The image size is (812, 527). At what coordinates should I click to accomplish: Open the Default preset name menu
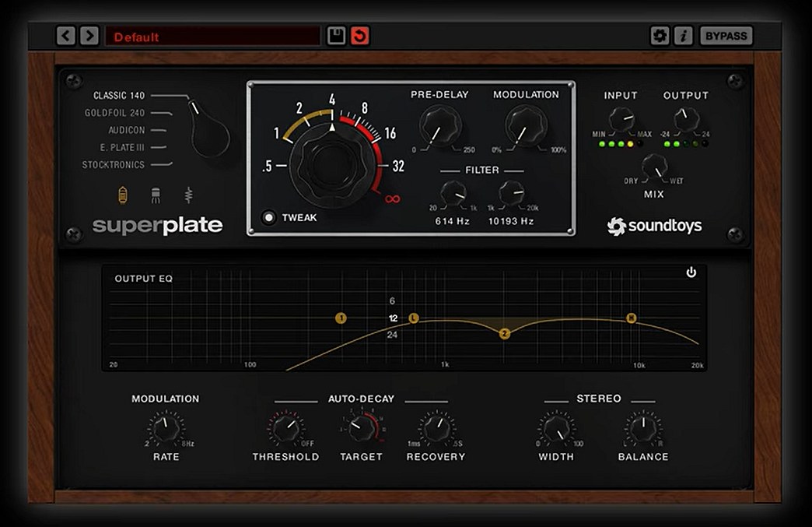click(212, 37)
